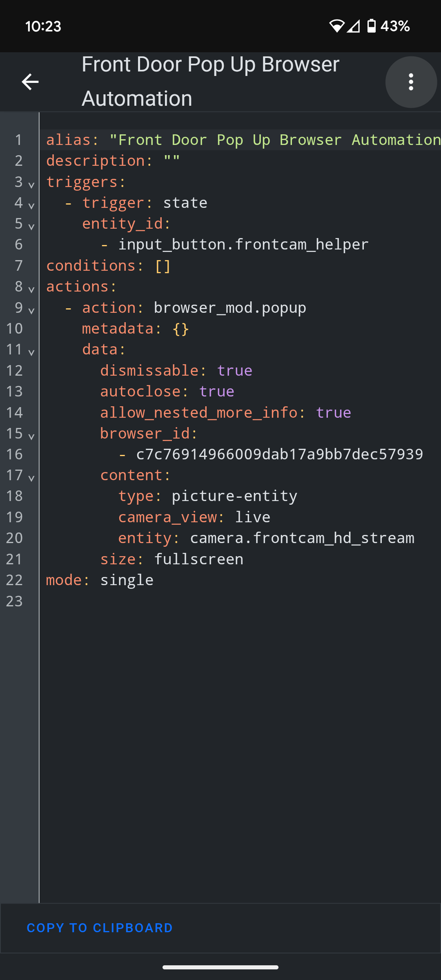The width and height of the screenshot is (441, 980).
Task: Select line number 23 in the gutter
Action: click(14, 601)
